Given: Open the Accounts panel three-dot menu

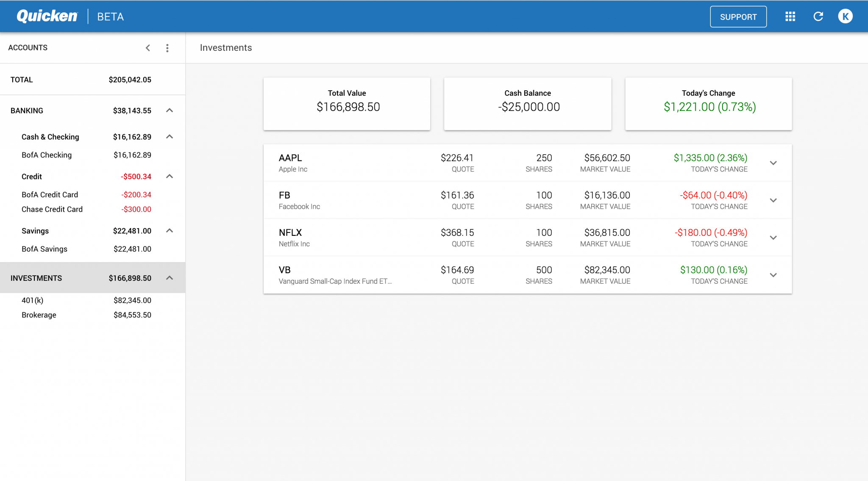Looking at the screenshot, I should (167, 48).
